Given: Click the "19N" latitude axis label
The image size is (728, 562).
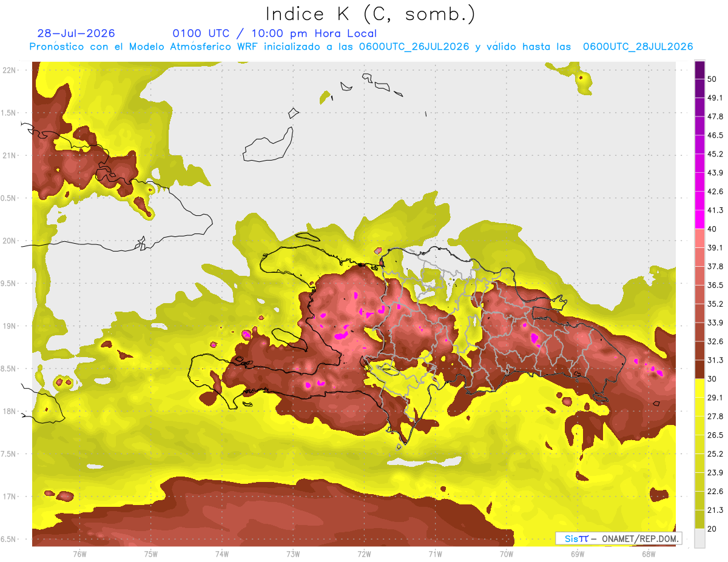Looking at the screenshot, I should (x=9, y=326).
